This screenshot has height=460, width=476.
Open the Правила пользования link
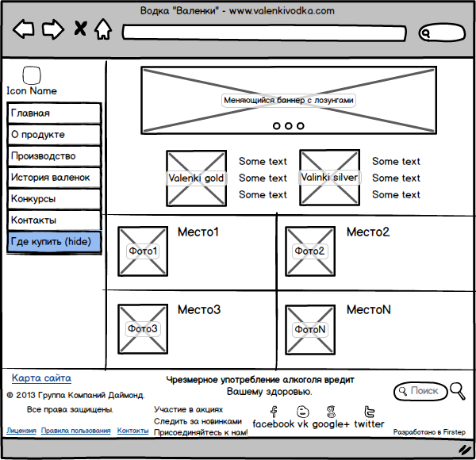tap(76, 431)
